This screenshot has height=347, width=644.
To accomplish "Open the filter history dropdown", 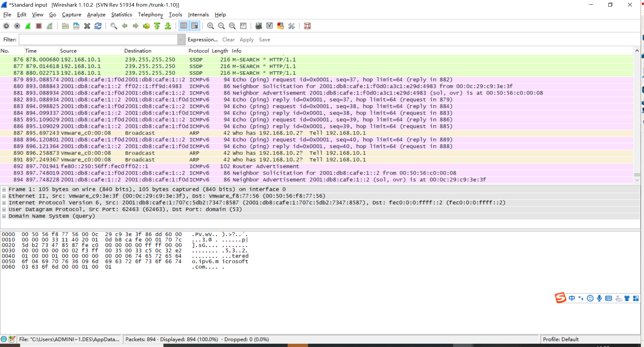I will pos(181,39).
